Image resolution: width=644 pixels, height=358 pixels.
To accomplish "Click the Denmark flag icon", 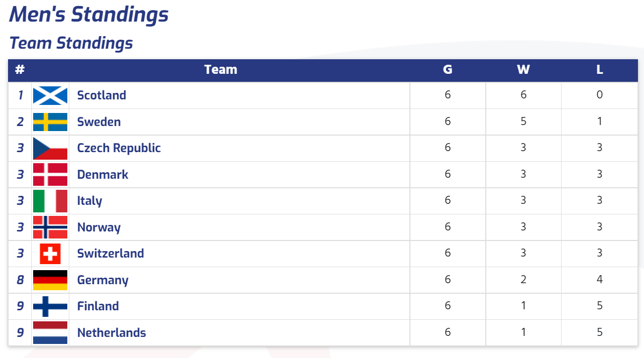I will coord(50,174).
